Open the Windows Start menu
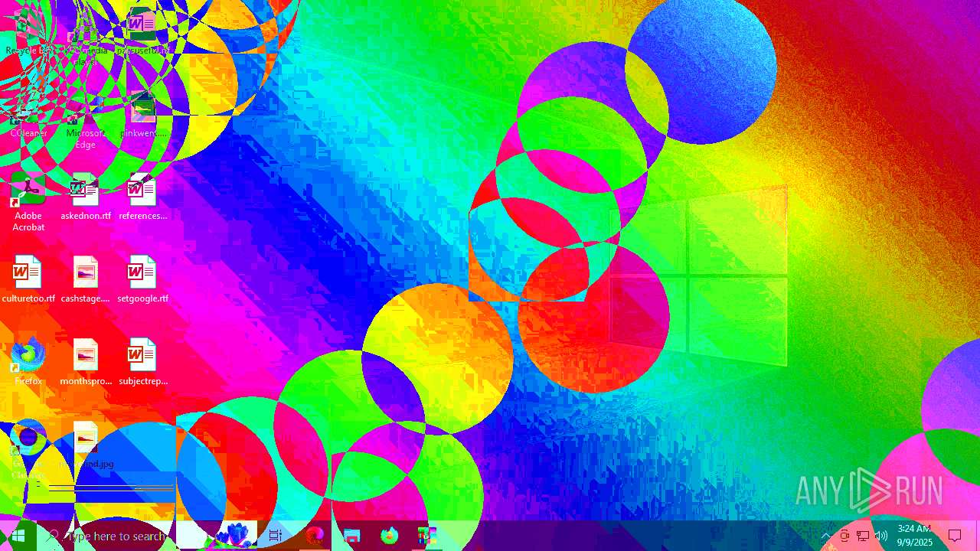Screen dimensions: 980x551 pos(18,536)
